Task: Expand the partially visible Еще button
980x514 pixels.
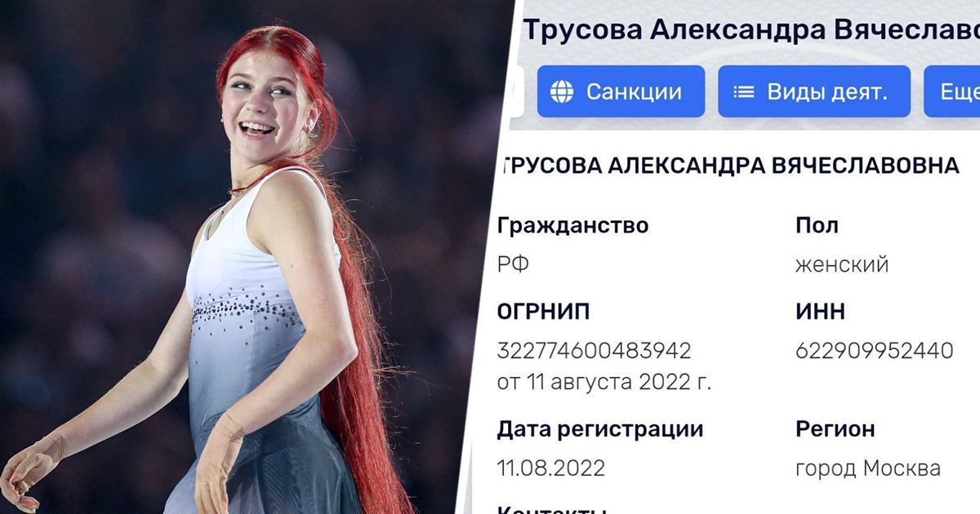Action: (x=952, y=91)
